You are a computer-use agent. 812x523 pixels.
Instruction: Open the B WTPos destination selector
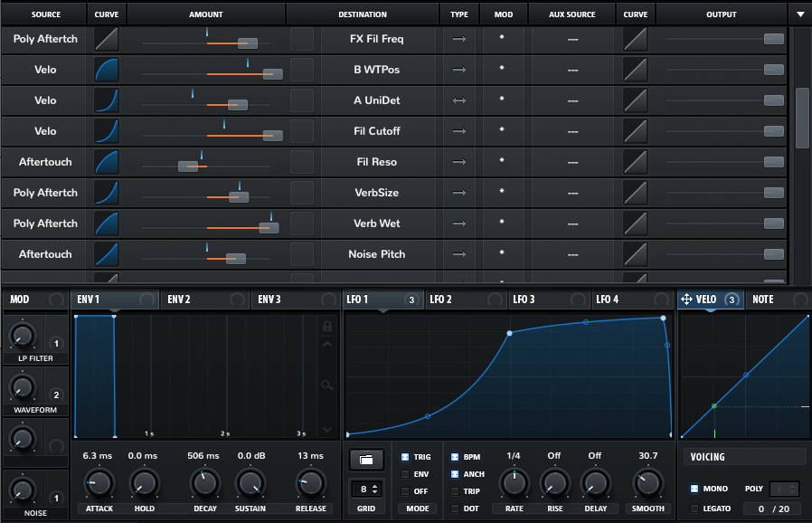[377, 70]
